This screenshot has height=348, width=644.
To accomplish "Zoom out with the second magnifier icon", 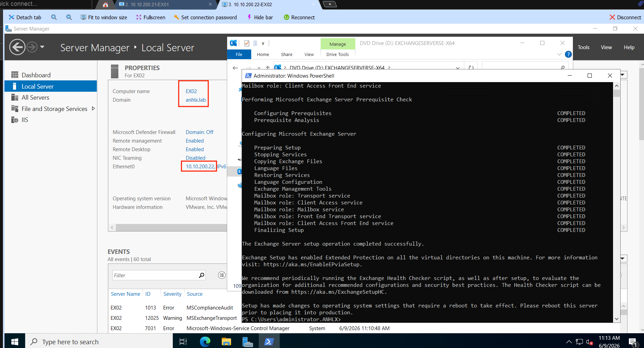I will point(69,17).
